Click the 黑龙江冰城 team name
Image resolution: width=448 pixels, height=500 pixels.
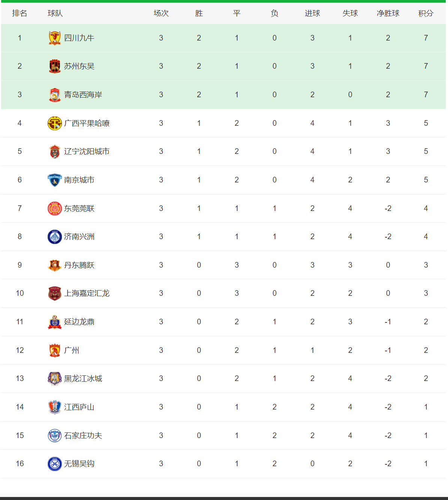click(x=83, y=378)
